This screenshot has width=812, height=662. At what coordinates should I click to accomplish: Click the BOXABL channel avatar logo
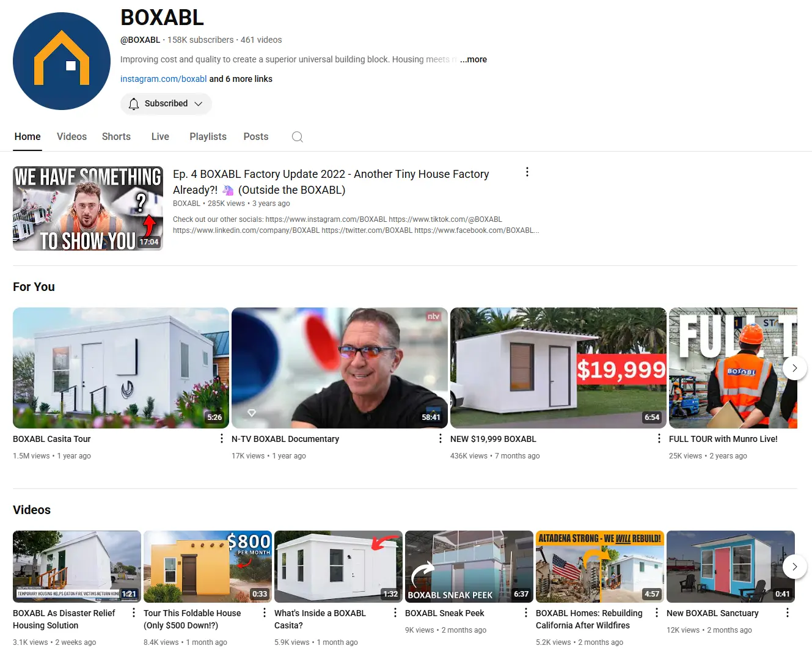pos(62,61)
